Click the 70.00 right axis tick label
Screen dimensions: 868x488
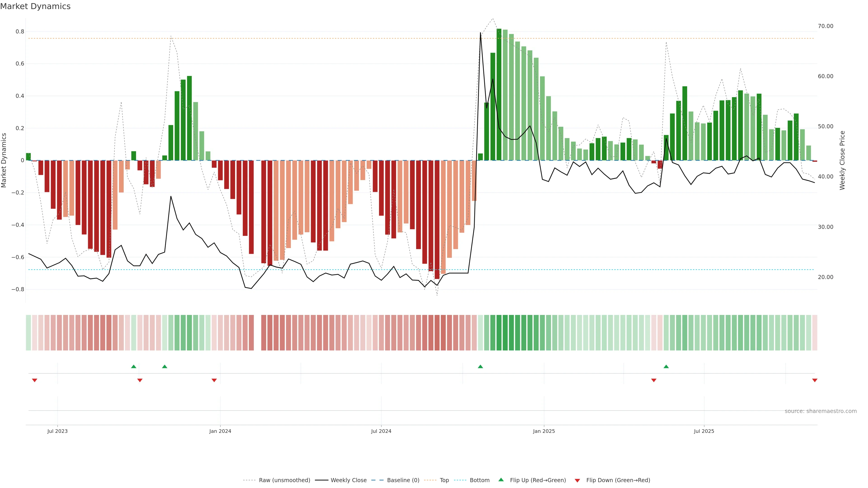[x=826, y=26]
